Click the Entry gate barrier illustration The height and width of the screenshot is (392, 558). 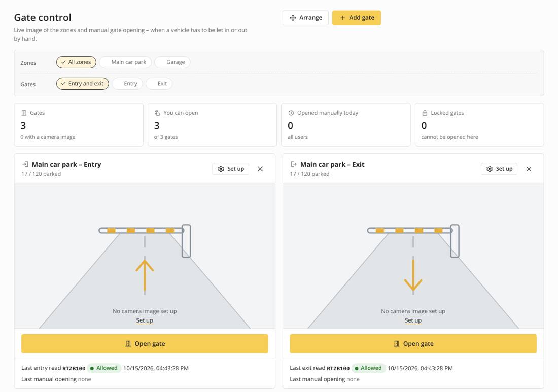click(145, 240)
